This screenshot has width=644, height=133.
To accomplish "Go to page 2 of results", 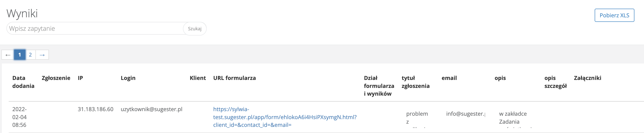I will tap(30, 55).
